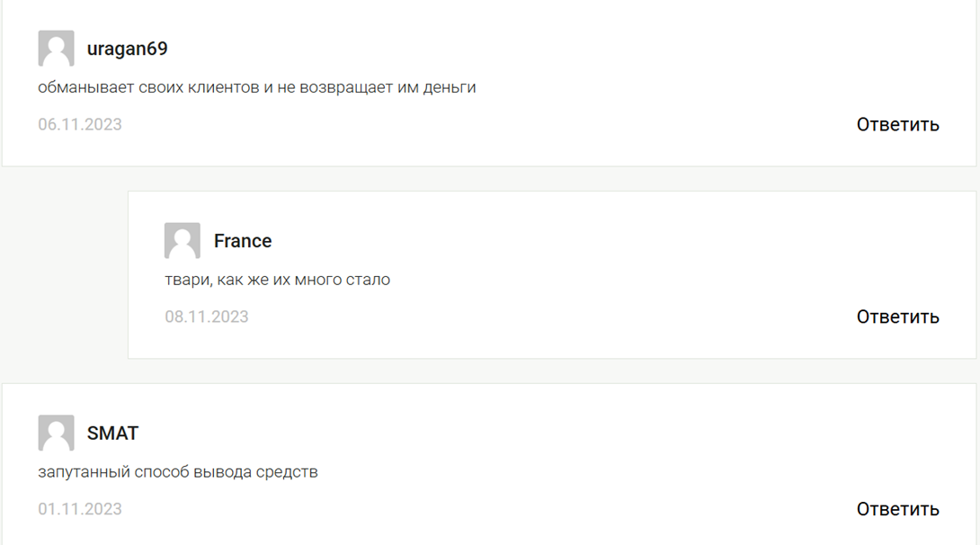This screenshot has height=545, width=980.
Task: Open the France username profile
Action: [x=242, y=241]
